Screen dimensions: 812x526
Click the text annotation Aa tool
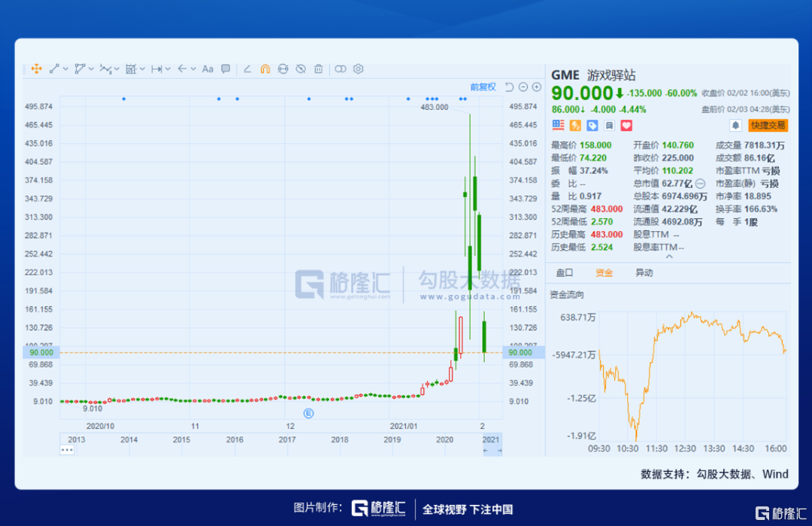(208, 68)
